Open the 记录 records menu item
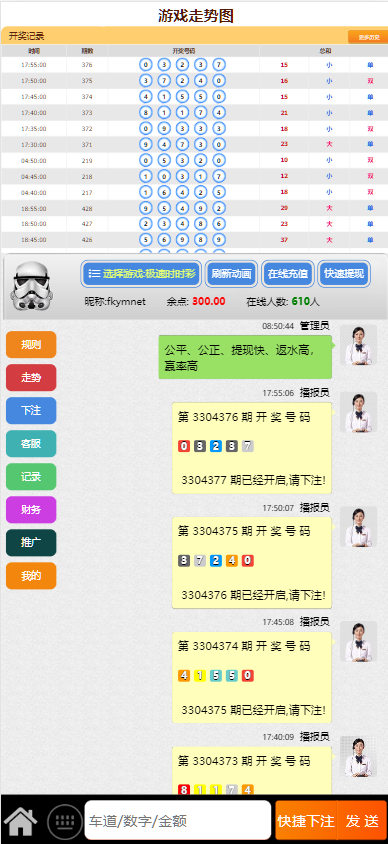This screenshot has height=844, width=388. (31, 477)
